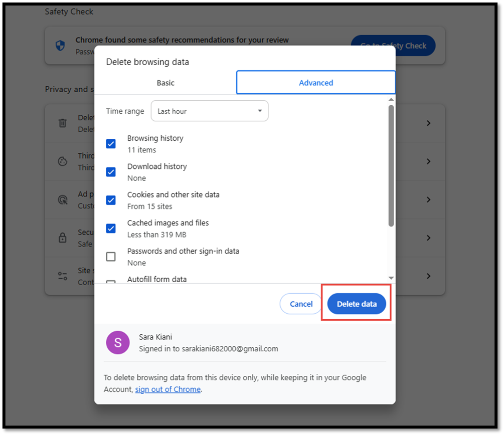Image resolution: width=504 pixels, height=435 pixels.
Task: Click the Security padlock icon
Action: coord(63,238)
